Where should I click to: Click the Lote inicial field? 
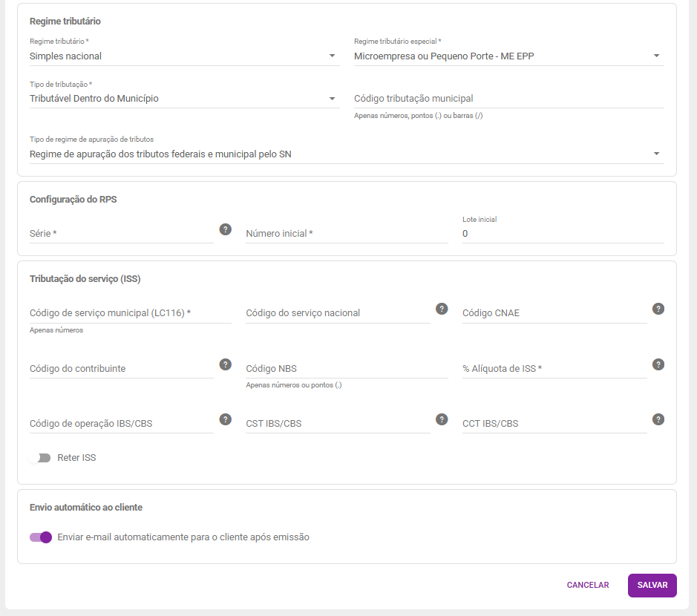coord(563,233)
